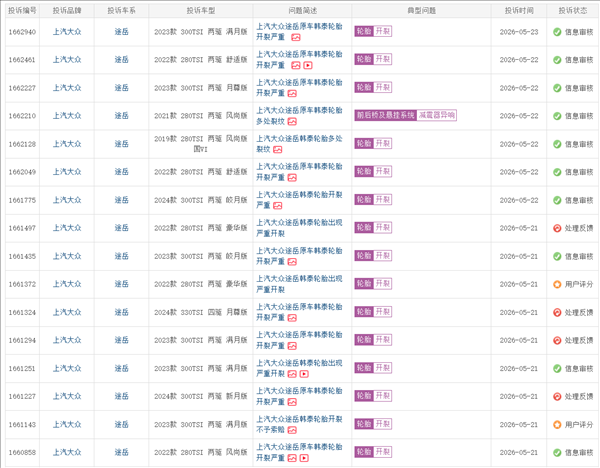The image size is (600, 468).
Task: Click orange 用户评分 status icon for 1661372
Action: point(557,284)
